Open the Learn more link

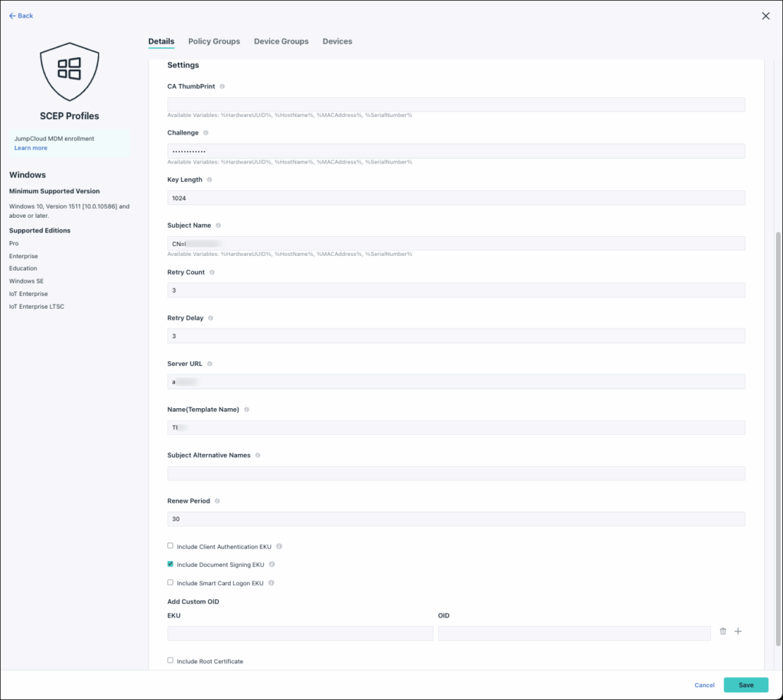31,147
